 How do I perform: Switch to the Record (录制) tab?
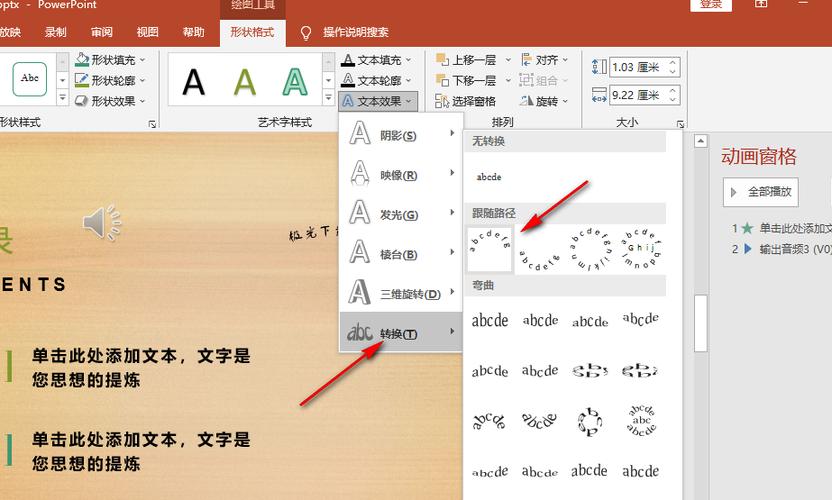[x=55, y=32]
